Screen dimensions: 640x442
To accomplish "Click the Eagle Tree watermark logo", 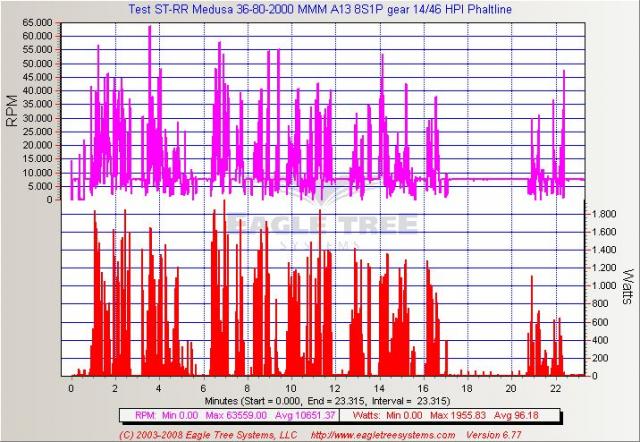I will 320,225.
